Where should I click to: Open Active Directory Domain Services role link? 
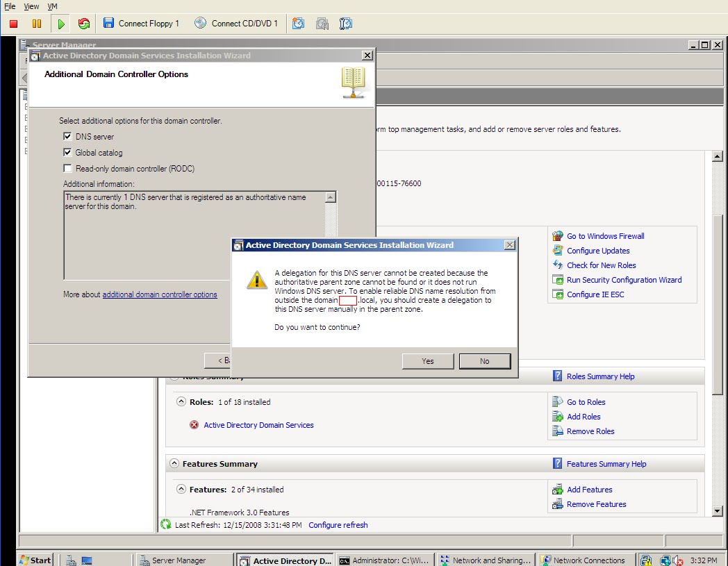(258, 425)
